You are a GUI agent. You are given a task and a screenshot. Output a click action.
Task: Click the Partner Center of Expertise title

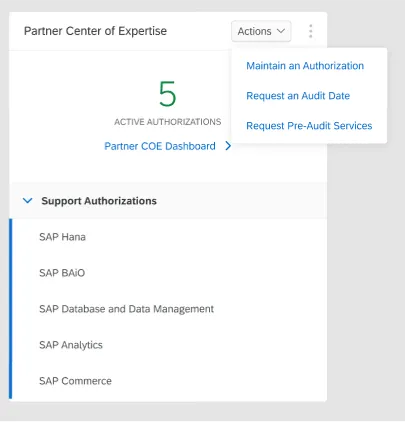click(95, 31)
